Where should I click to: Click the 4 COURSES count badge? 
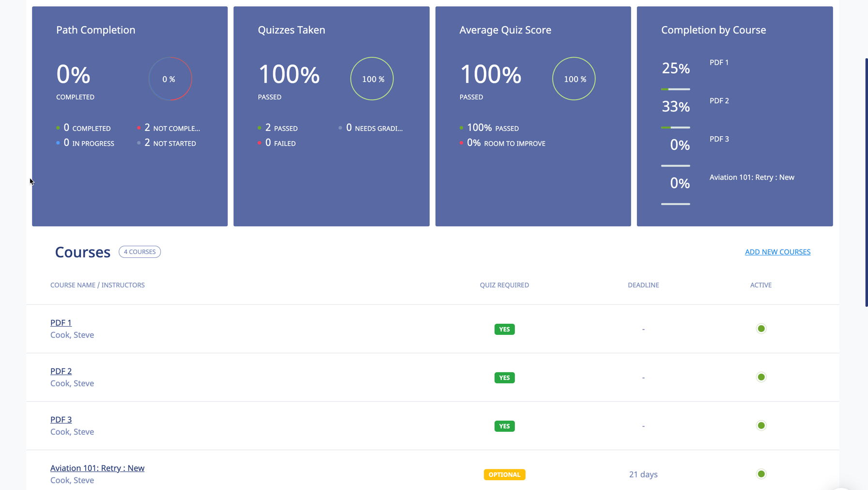tap(139, 252)
